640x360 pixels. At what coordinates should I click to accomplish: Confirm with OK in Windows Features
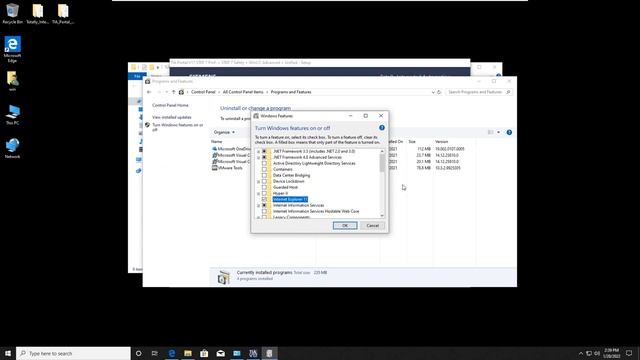tap(345, 226)
